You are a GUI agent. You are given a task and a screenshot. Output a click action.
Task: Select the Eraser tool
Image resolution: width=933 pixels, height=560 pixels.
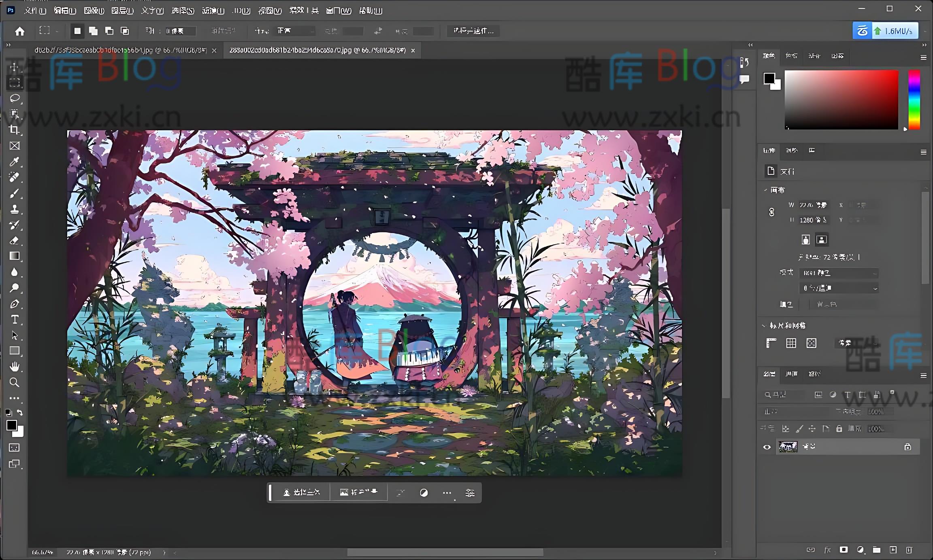(15, 241)
